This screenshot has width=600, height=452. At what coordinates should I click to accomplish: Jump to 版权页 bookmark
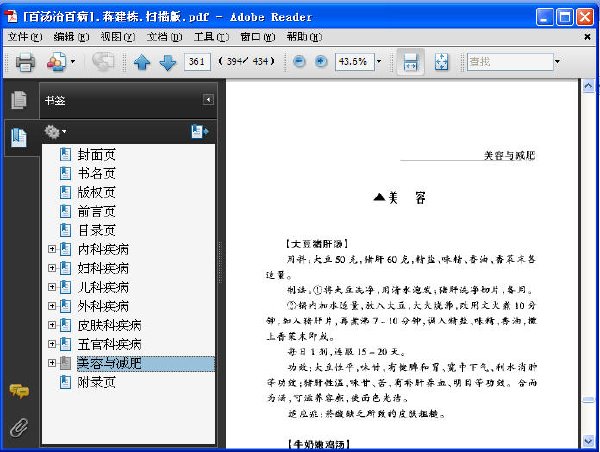pyautogui.click(x=96, y=192)
